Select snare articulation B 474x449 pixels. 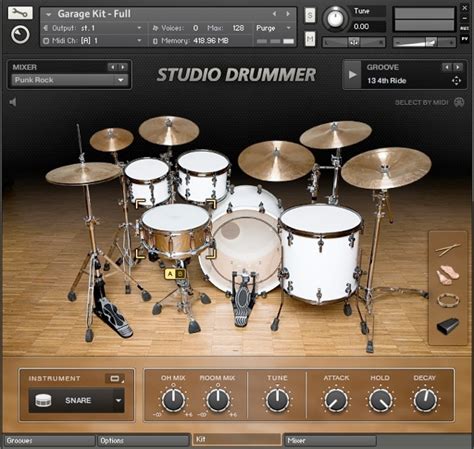[180, 274]
